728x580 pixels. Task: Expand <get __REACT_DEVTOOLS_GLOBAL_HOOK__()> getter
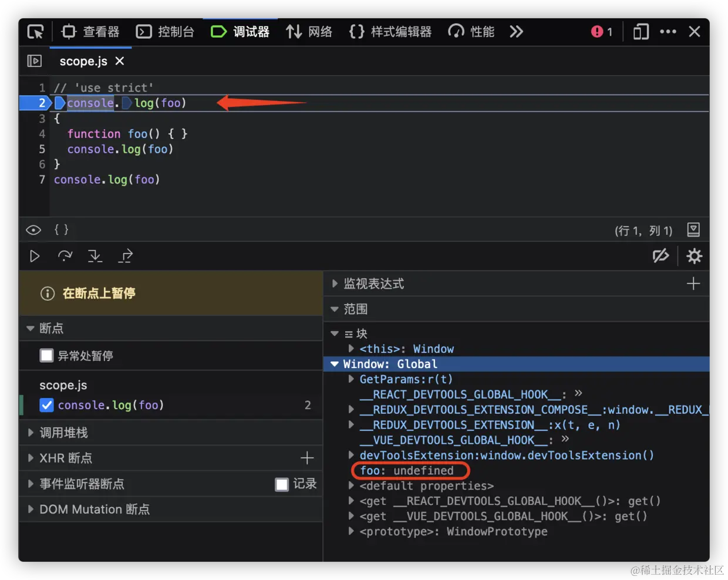tap(351, 501)
